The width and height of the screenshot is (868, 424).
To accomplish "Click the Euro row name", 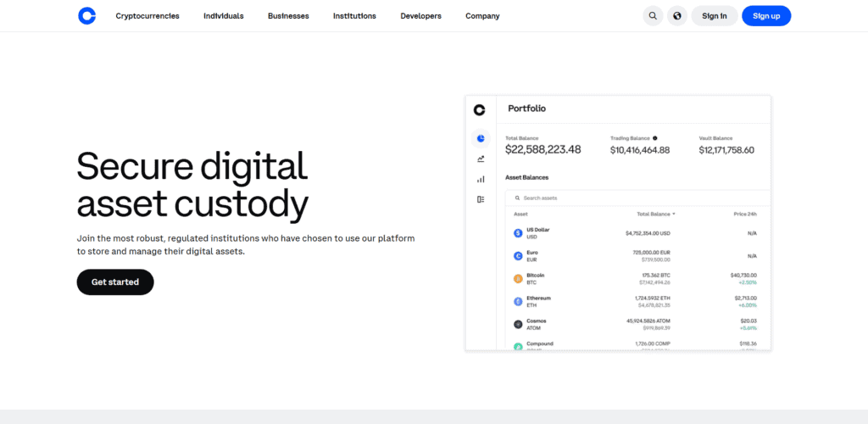I will tap(532, 253).
